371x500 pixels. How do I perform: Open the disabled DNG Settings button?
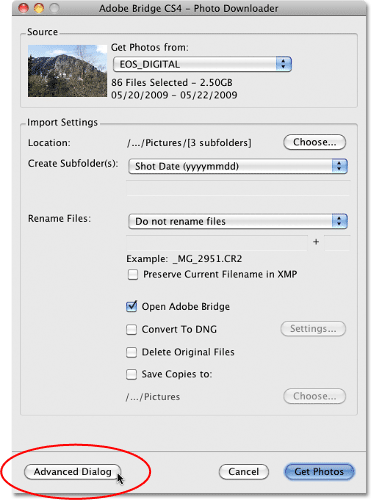pos(313,329)
